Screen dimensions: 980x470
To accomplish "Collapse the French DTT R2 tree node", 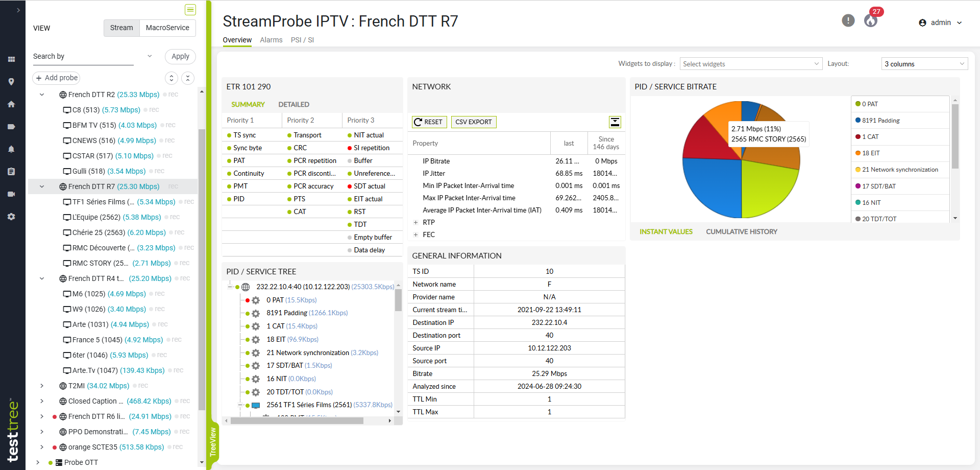I will [x=42, y=95].
